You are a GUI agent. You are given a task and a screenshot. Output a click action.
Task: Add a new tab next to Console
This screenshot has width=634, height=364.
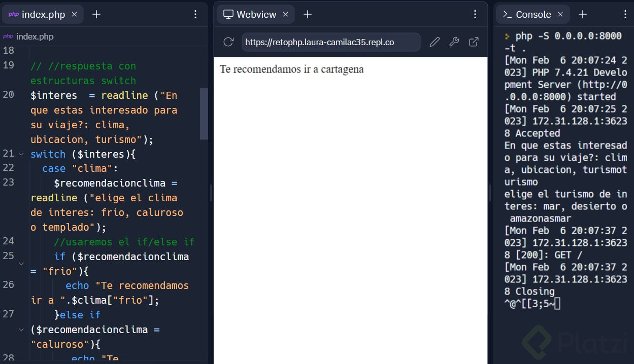[x=583, y=14]
